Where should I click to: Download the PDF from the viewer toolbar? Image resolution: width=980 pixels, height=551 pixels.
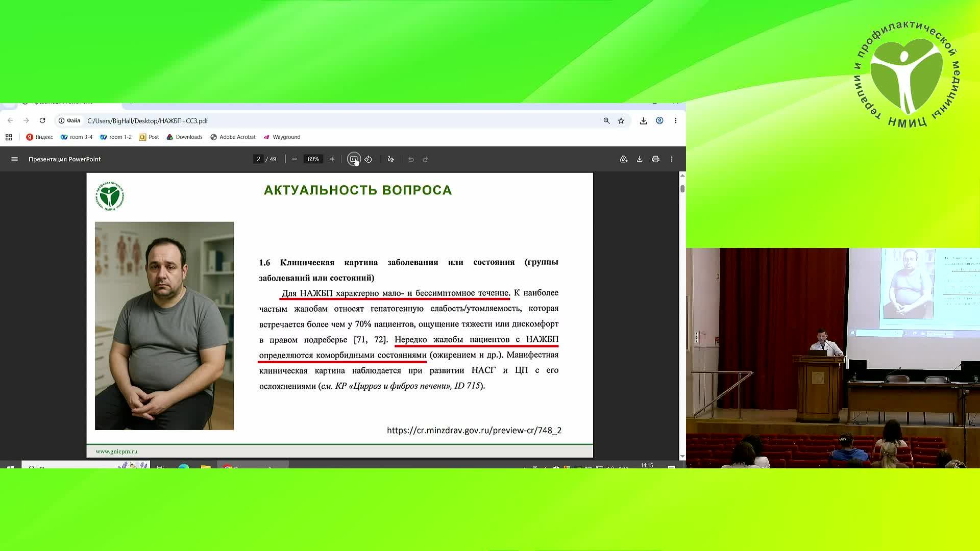pos(640,159)
